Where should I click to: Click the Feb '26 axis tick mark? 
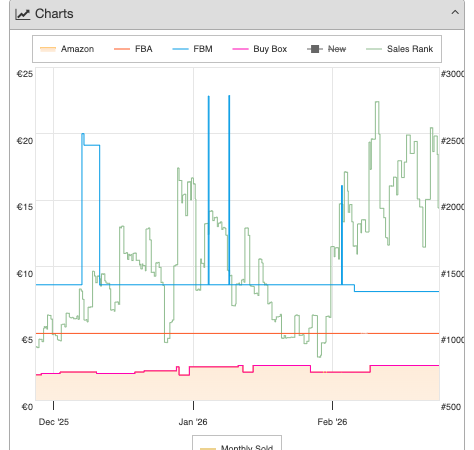point(332,405)
